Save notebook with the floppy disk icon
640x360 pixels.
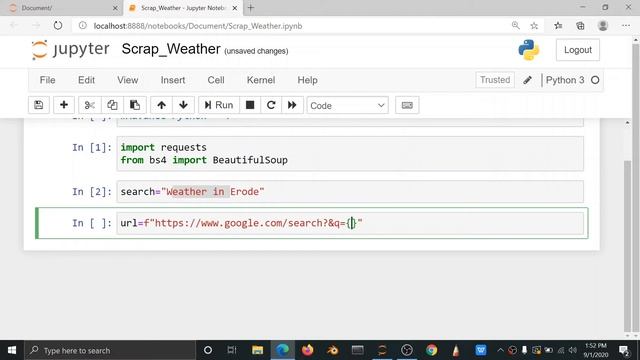pos(39,105)
